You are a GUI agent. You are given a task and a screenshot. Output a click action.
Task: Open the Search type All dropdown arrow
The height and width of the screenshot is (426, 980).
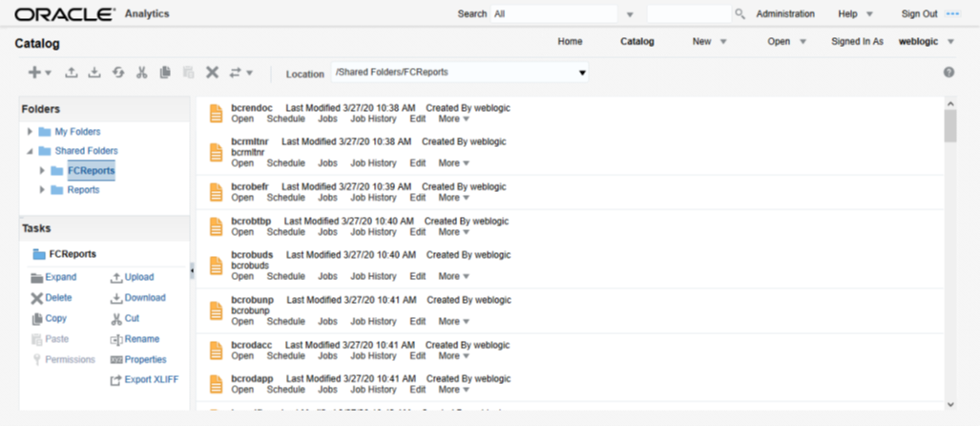[630, 14]
